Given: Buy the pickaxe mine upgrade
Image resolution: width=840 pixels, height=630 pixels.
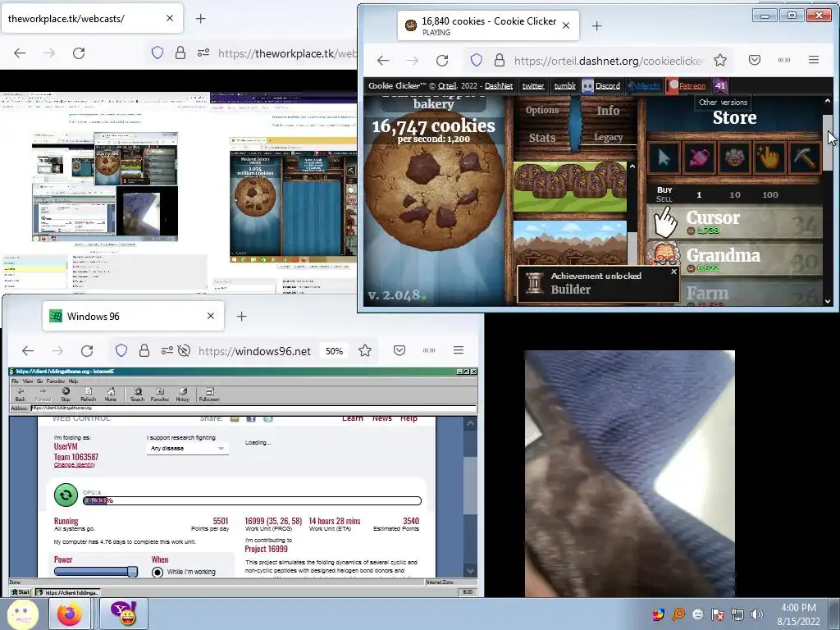Looking at the screenshot, I should tap(805, 157).
